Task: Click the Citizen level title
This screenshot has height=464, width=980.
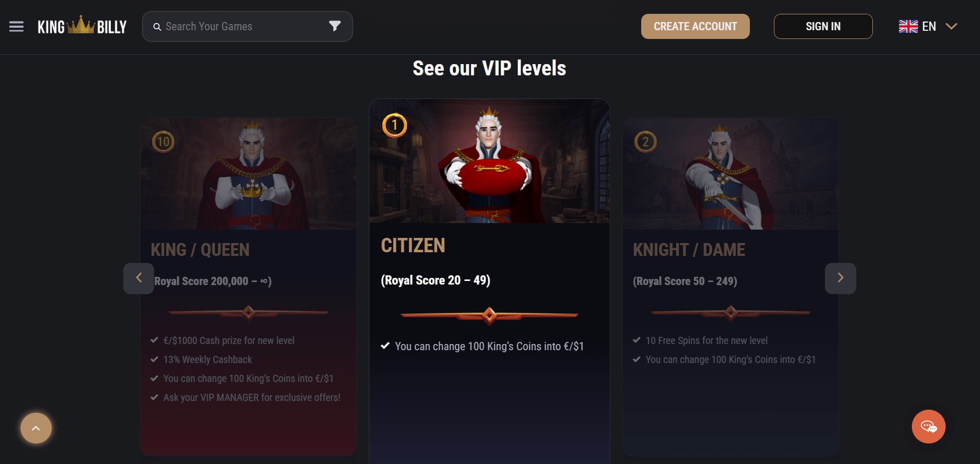Action: click(413, 246)
